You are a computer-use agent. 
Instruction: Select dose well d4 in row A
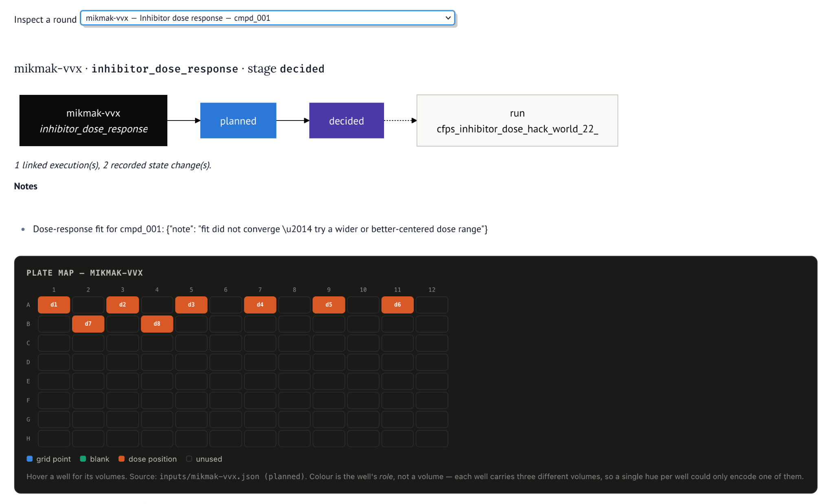[x=260, y=305]
